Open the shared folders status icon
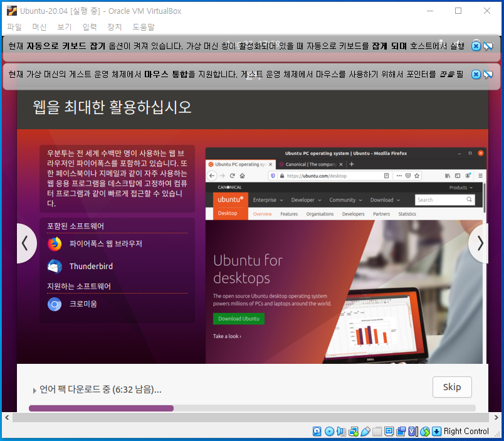 [x=377, y=431]
